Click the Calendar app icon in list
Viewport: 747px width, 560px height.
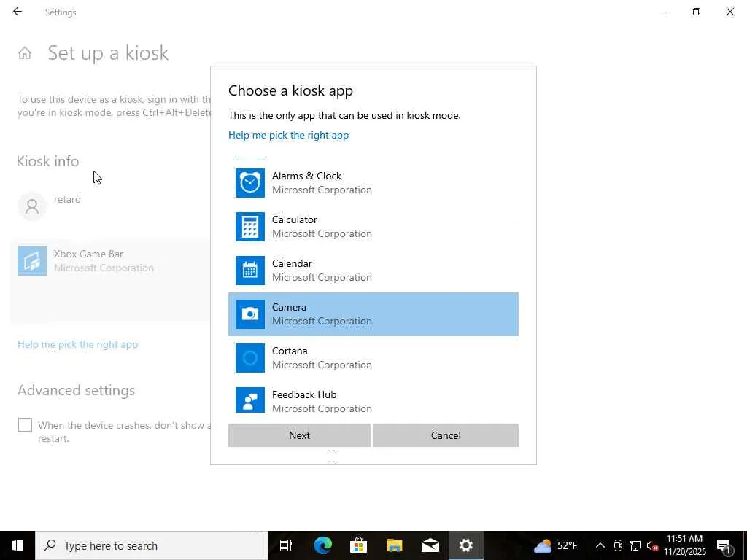coord(250,271)
